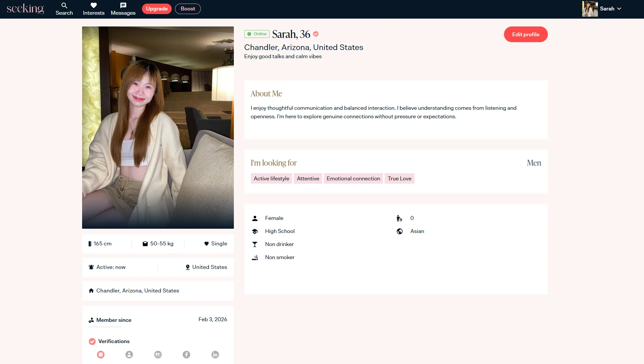The width and height of the screenshot is (644, 364).
Task: Select the True Love tag
Action: click(399, 178)
